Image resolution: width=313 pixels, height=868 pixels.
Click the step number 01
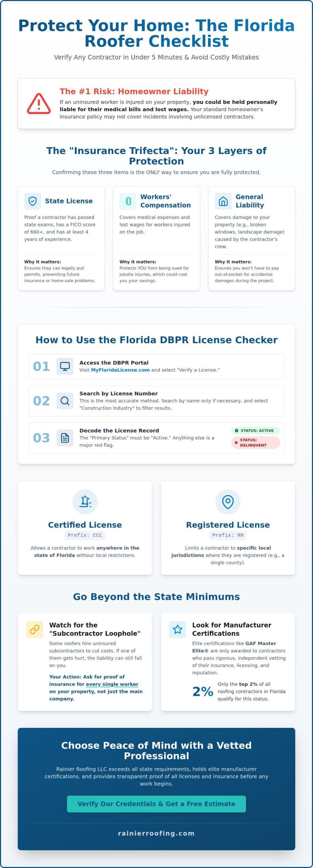click(x=41, y=366)
